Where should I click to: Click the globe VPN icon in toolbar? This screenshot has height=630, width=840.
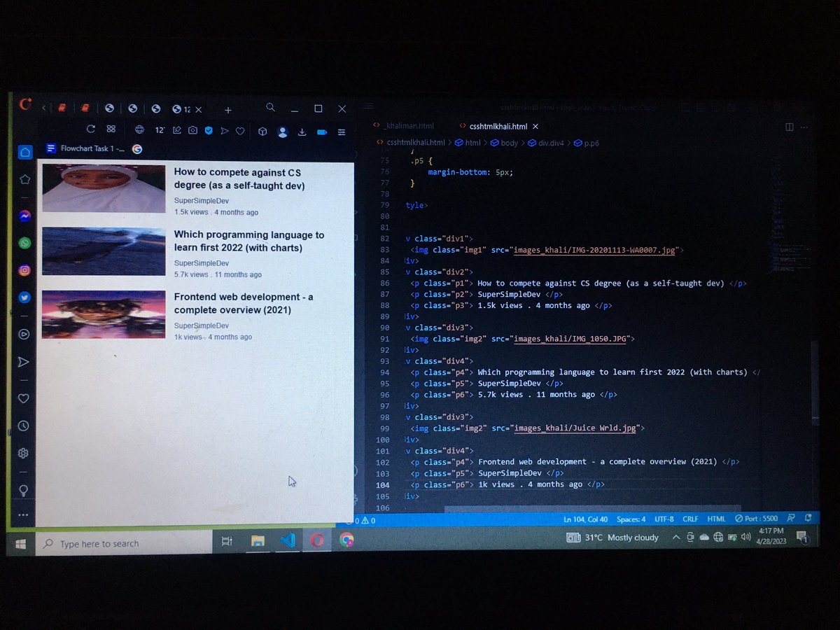139,129
